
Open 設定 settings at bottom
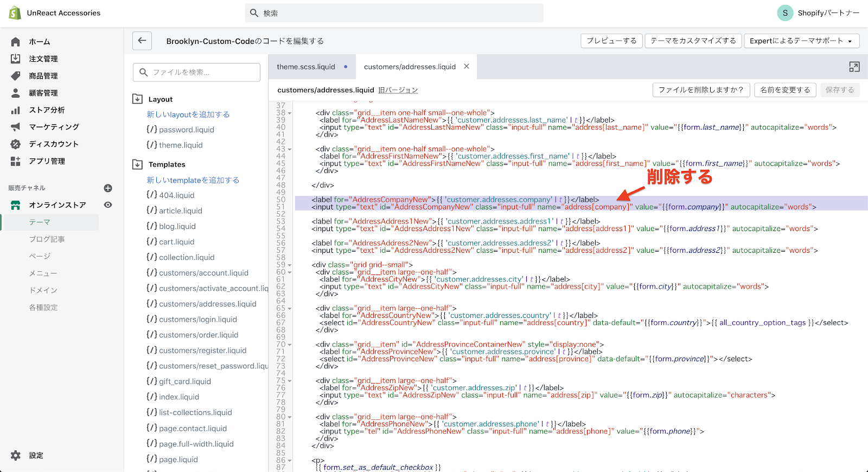pyautogui.click(x=36, y=456)
